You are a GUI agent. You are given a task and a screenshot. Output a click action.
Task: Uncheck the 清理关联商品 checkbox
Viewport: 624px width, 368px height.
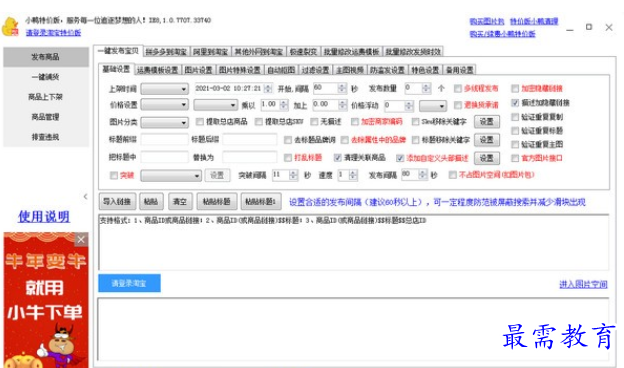click(x=338, y=158)
